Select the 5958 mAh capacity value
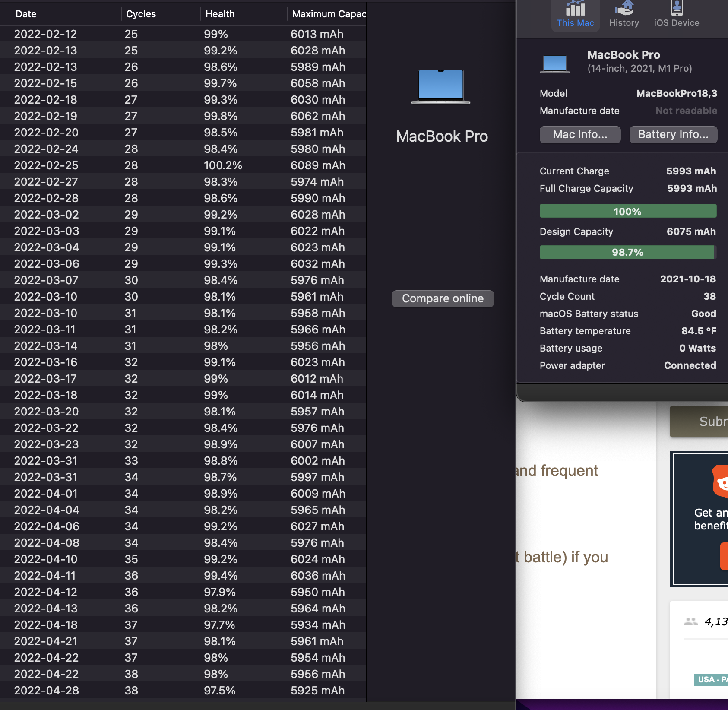The image size is (728, 710). (318, 313)
